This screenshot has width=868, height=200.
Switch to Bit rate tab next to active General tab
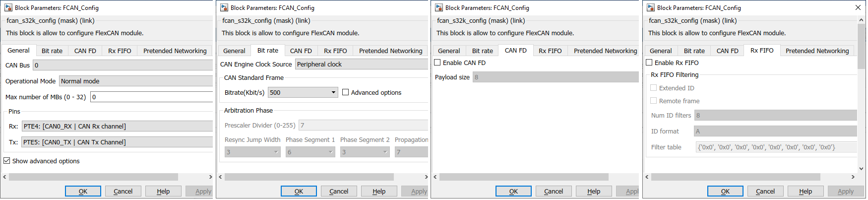coord(52,51)
